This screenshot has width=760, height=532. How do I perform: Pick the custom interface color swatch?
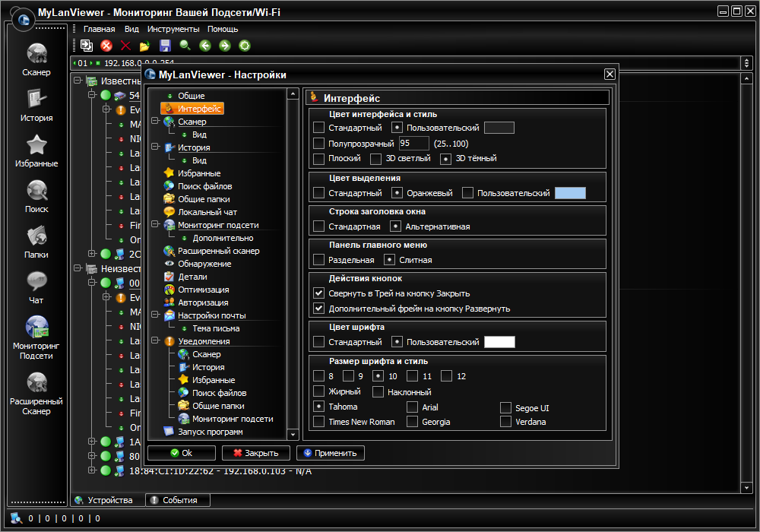coord(499,128)
